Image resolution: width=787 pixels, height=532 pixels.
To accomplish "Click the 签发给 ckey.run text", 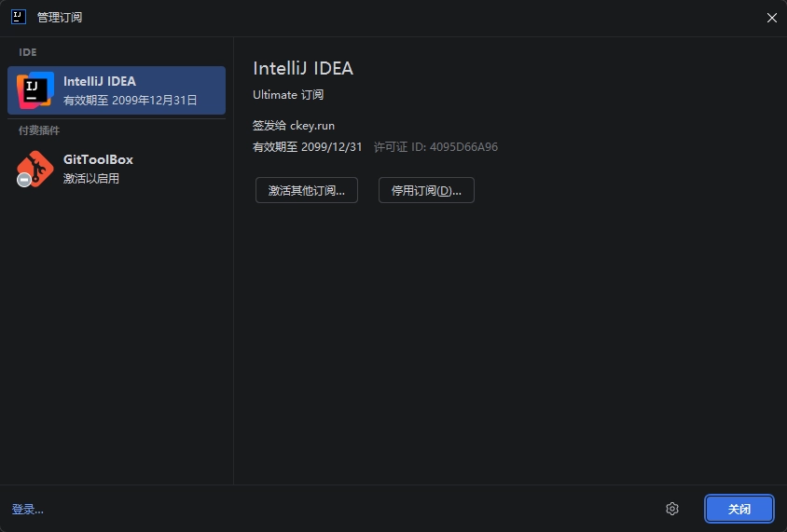I will [294, 126].
